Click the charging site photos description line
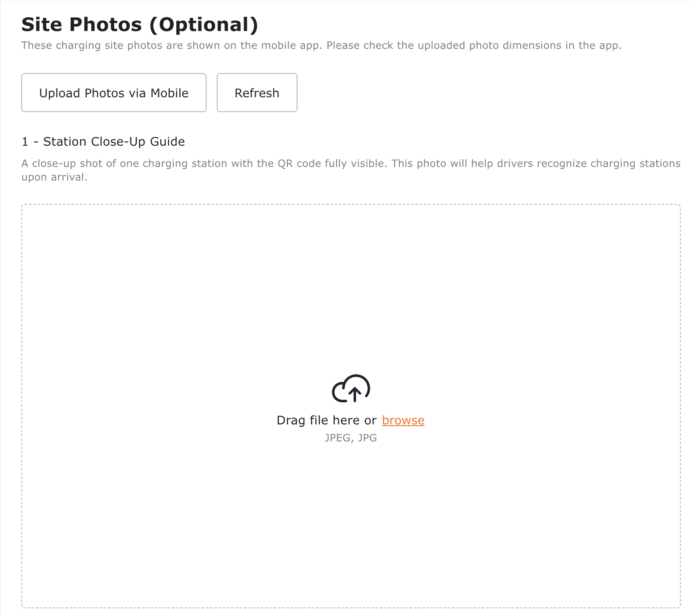Viewport: 691px width, 616px height. click(321, 45)
